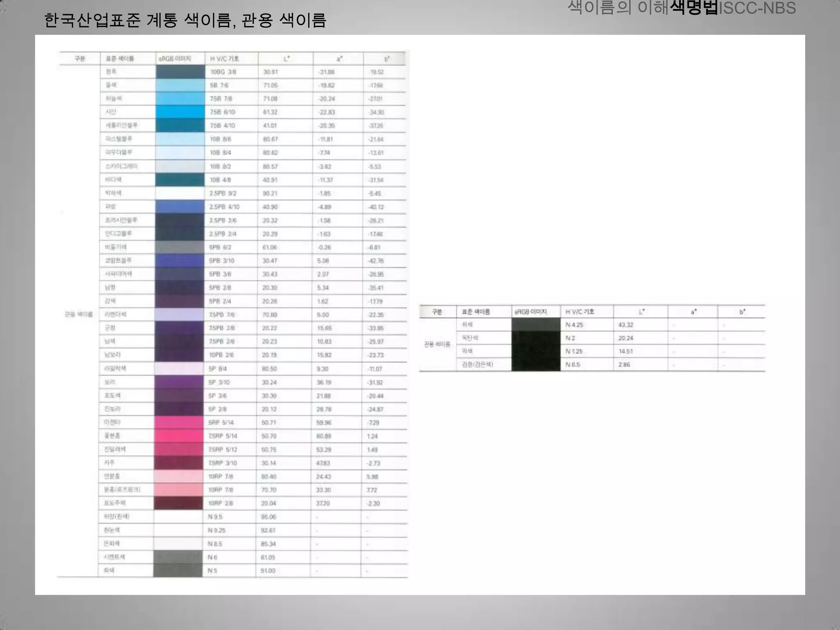Click the L* value '40.90'

(270, 207)
